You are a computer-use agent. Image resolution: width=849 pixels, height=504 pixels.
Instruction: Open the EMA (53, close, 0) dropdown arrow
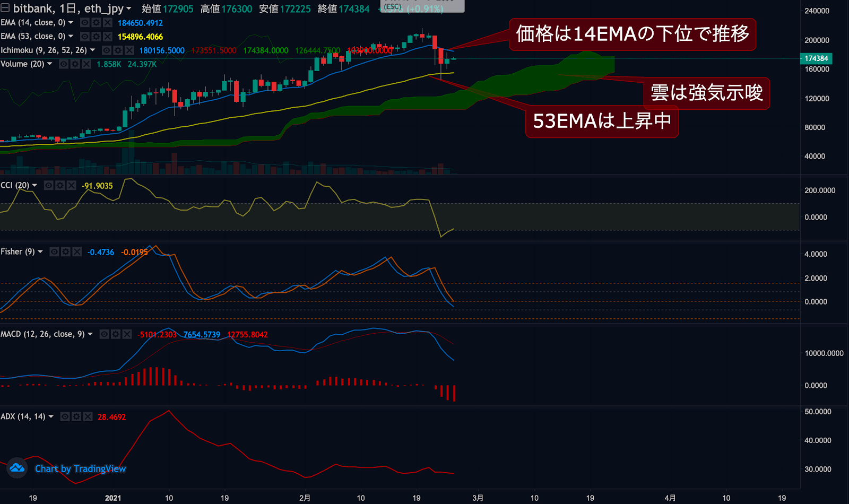click(x=71, y=37)
